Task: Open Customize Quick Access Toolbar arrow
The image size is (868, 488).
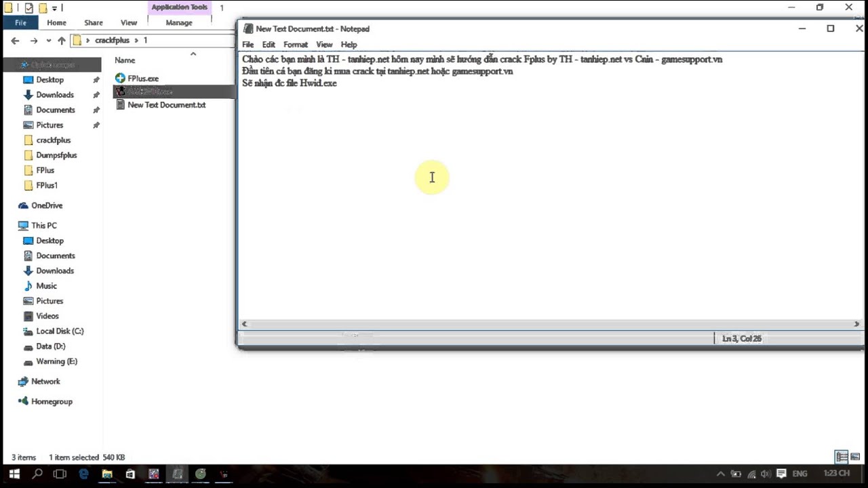Action: coord(54,8)
